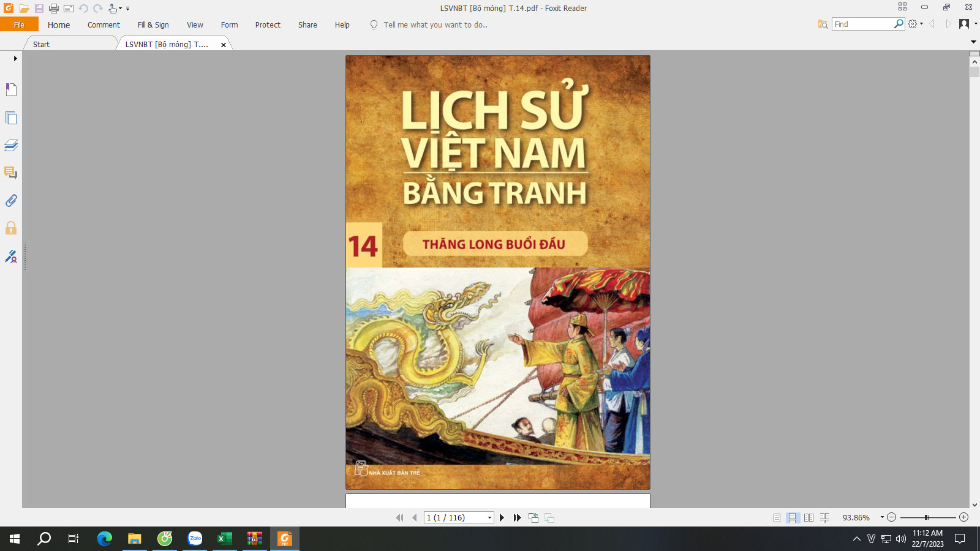This screenshot has width=980, height=551.
Task: Open the hand tool mode dropdown arrow
Action: [x=120, y=9]
